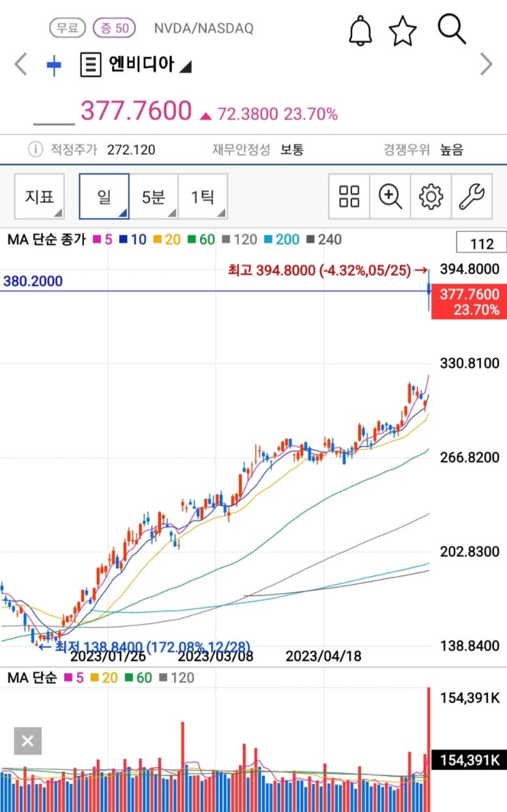This screenshot has height=812, width=507.
Task: Tap the NVDA/NASDAQ ticker label
Action: coord(204,28)
